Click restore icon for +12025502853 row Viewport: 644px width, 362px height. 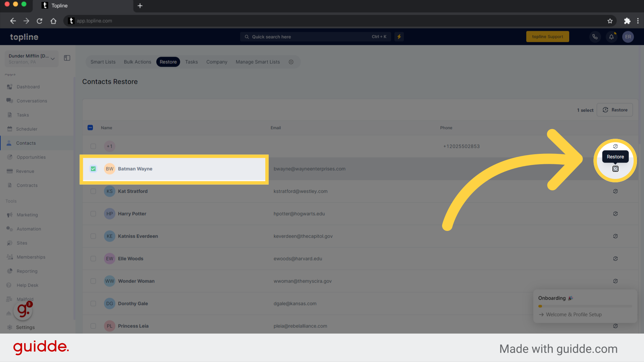[x=615, y=146]
